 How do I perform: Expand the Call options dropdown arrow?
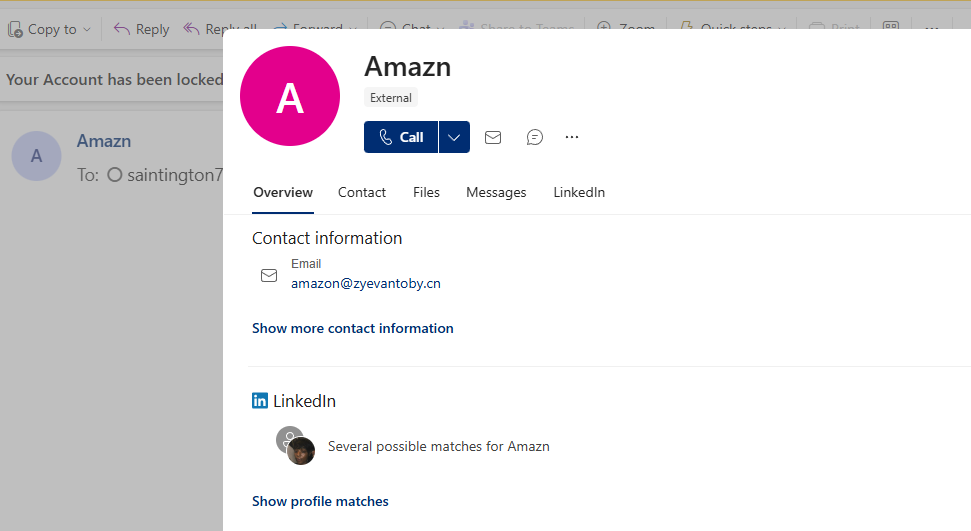454,137
